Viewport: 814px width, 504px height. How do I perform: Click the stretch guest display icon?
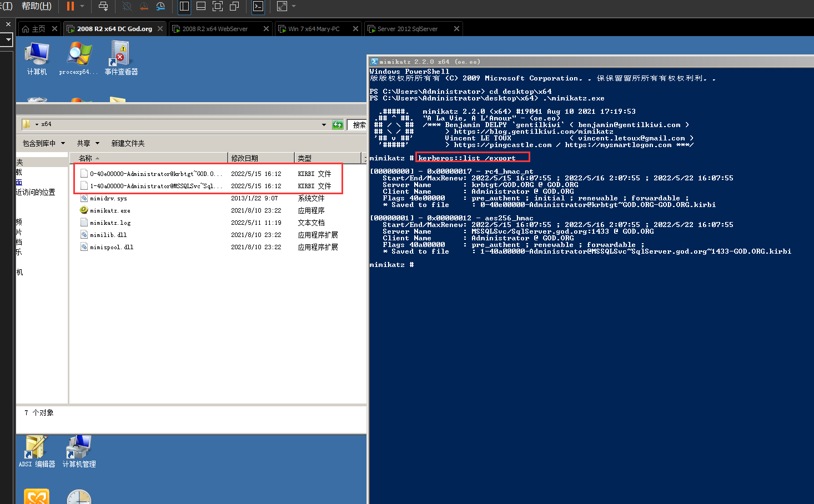click(x=282, y=6)
